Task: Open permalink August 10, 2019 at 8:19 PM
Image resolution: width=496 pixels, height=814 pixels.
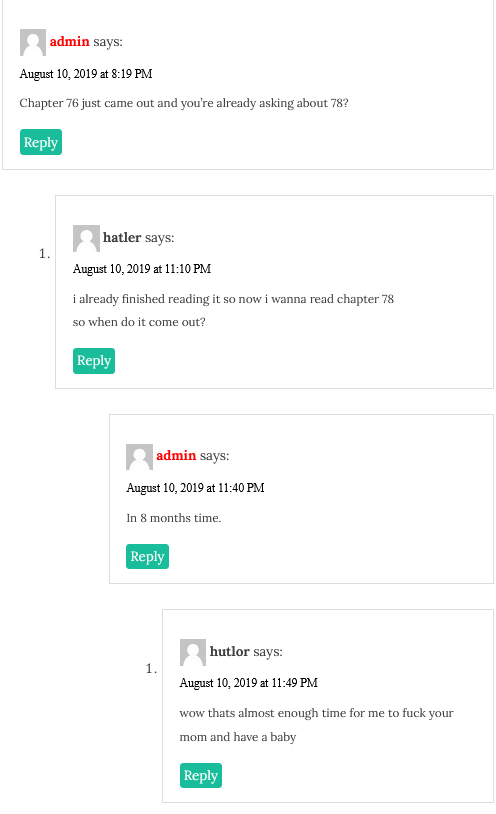Action: [86, 74]
